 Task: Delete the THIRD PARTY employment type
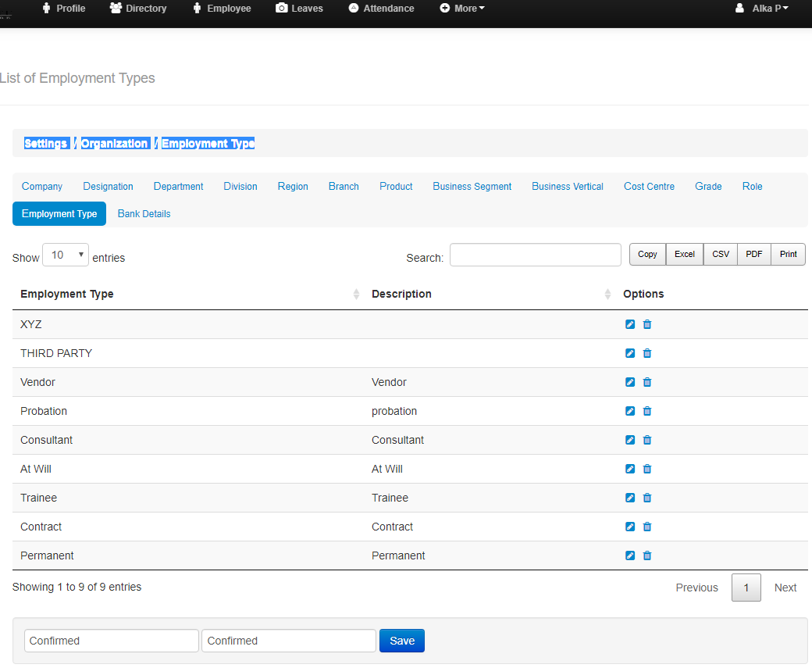click(x=647, y=353)
